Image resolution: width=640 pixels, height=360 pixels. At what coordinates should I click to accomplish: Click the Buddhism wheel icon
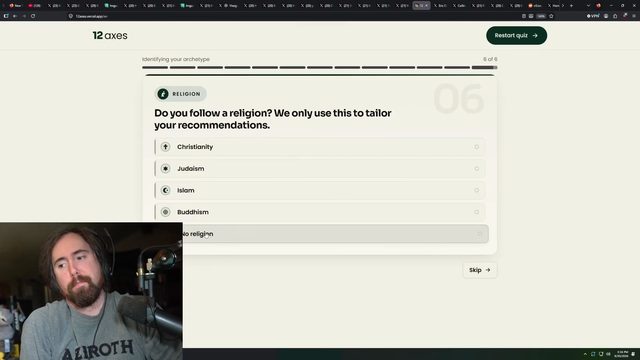(x=165, y=212)
